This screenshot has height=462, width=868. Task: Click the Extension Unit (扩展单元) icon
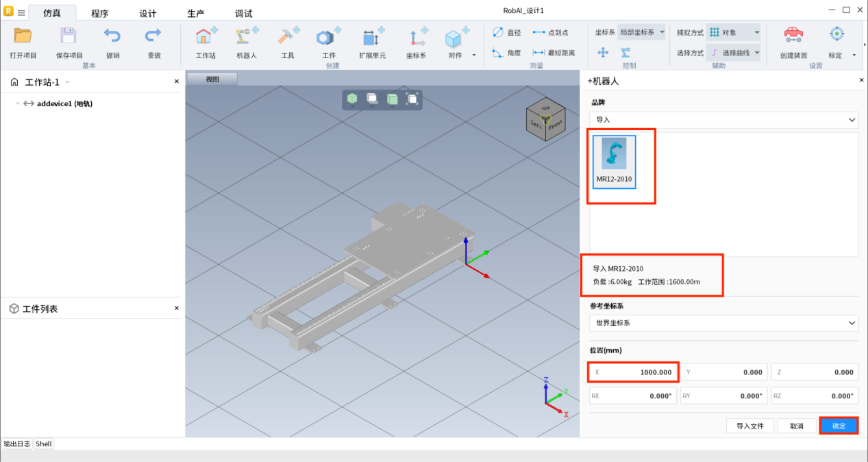(x=372, y=38)
